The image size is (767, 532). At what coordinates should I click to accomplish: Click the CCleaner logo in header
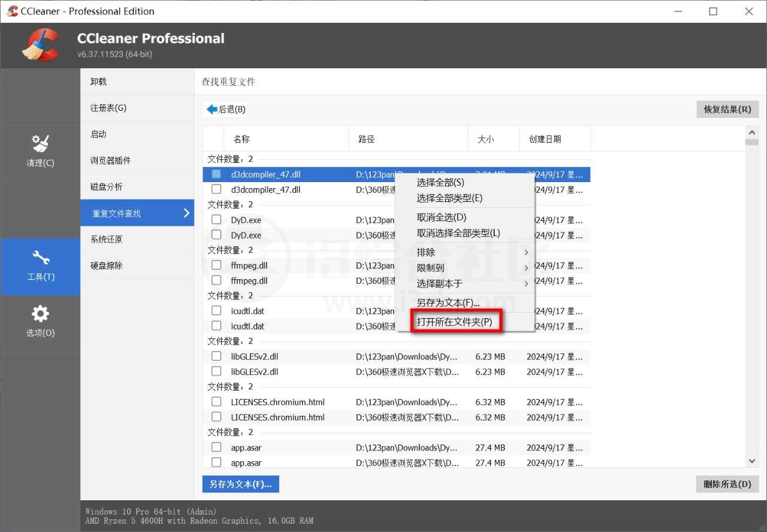coord(40,45)
